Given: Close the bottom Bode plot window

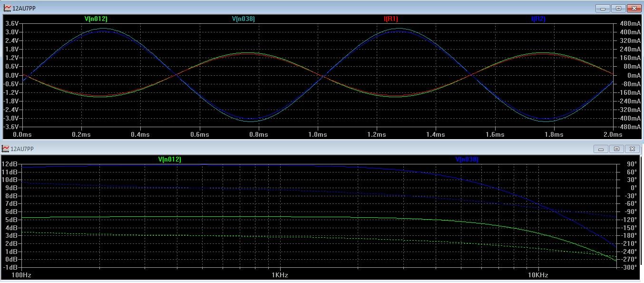Looking at the screenshot, I should [x=632, y=149].
